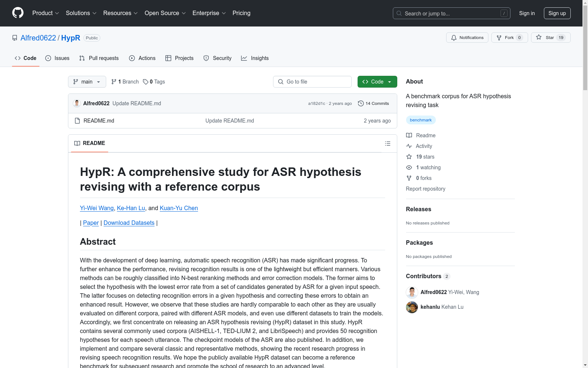The image size is (588, 368).
Task: Click the fork icon beside 0 forks
Action: (x=409, y=178)
